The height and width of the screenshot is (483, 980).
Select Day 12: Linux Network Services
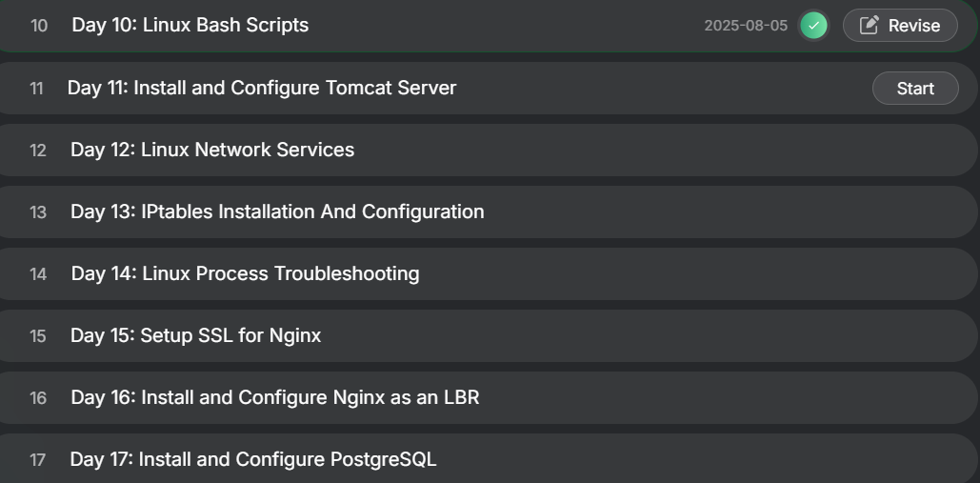212,150
